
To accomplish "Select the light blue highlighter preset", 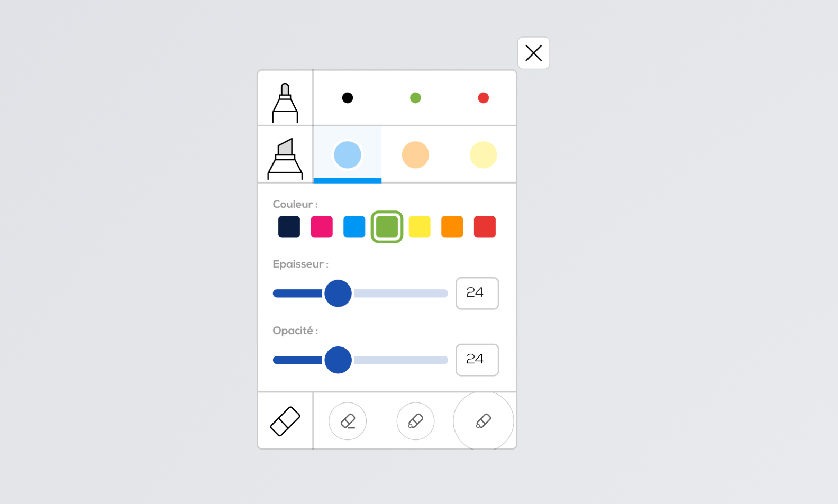I will coord(348,155).
